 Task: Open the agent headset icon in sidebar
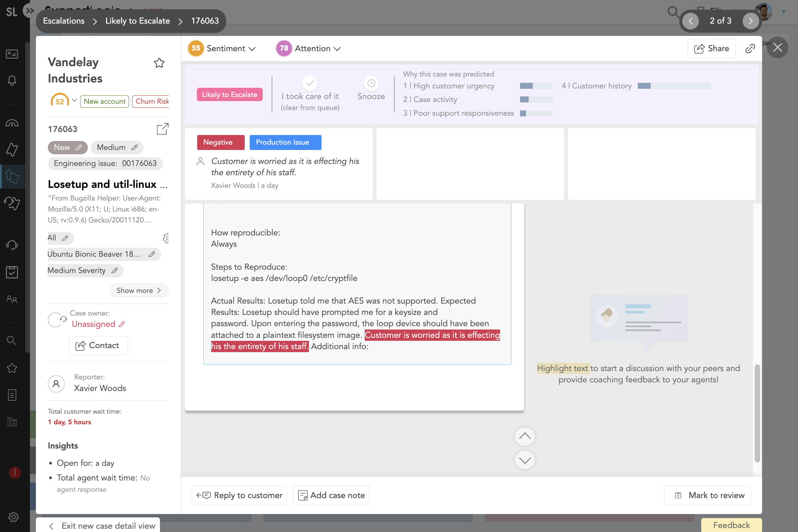pos(12,245)
